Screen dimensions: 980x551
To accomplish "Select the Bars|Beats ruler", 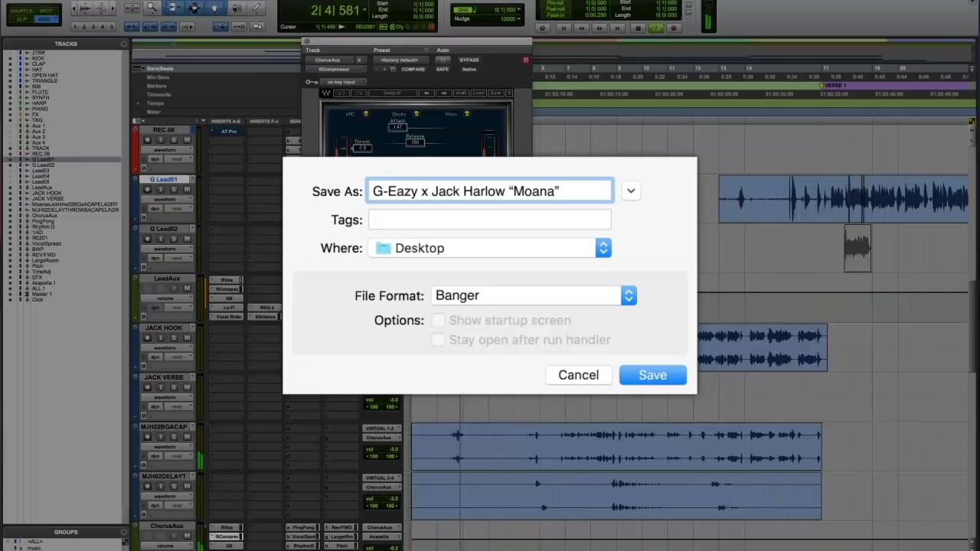I will click(x=160, y=69).
